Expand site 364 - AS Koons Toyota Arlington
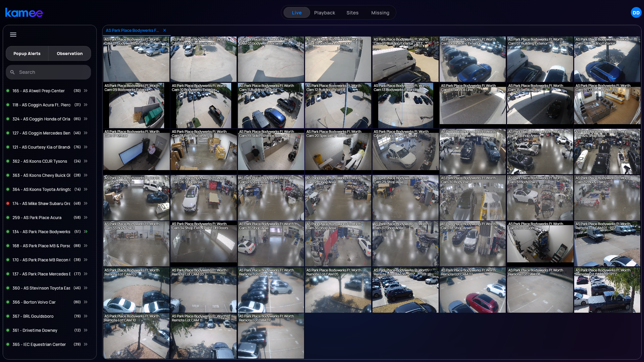644x362 pixels. coord(86,189)
